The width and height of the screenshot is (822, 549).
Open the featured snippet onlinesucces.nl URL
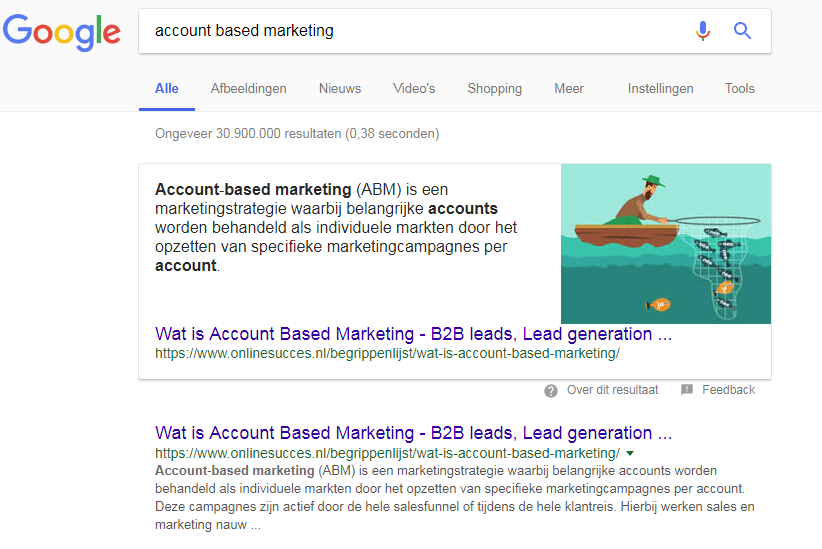[x=387, y=353]
